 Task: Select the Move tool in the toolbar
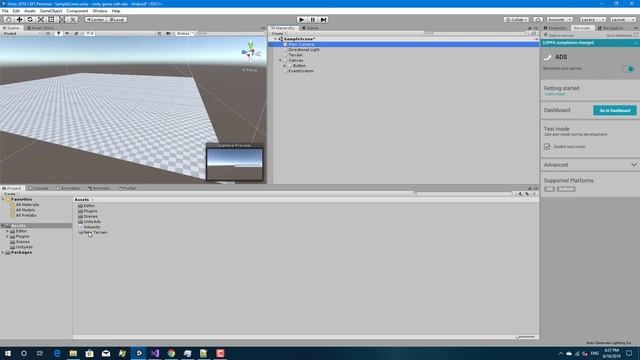(x=19, y=19)
